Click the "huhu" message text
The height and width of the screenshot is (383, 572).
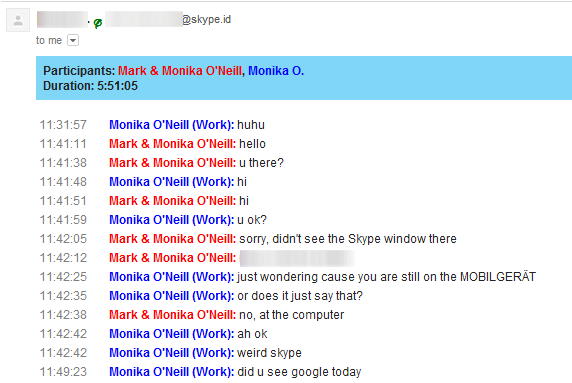[x=251, y=125]
